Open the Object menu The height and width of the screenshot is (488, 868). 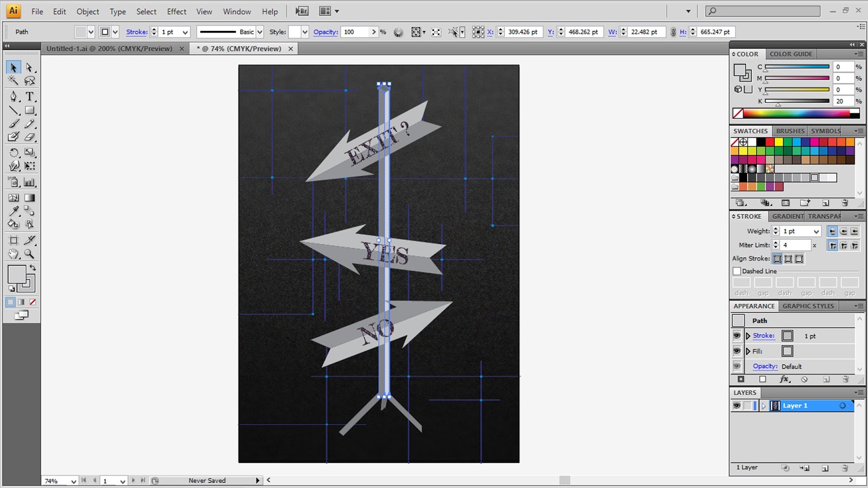(x=87, y=11)
